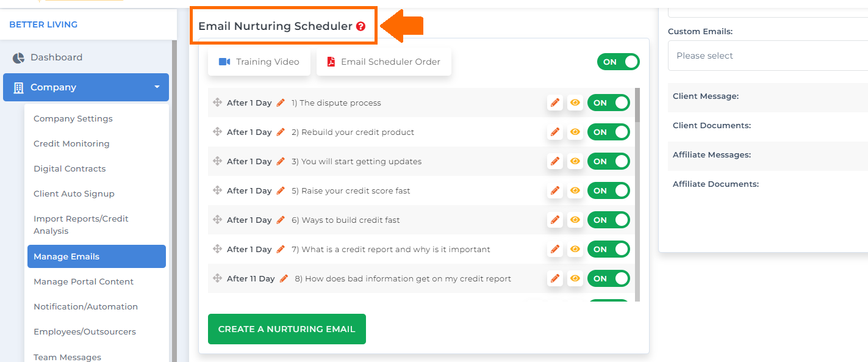The width and height of the screenshot is (868, 362).
Task: Toggle off the main scheduler ON switch
Action: pyautogui.click(x=619, y=62)
